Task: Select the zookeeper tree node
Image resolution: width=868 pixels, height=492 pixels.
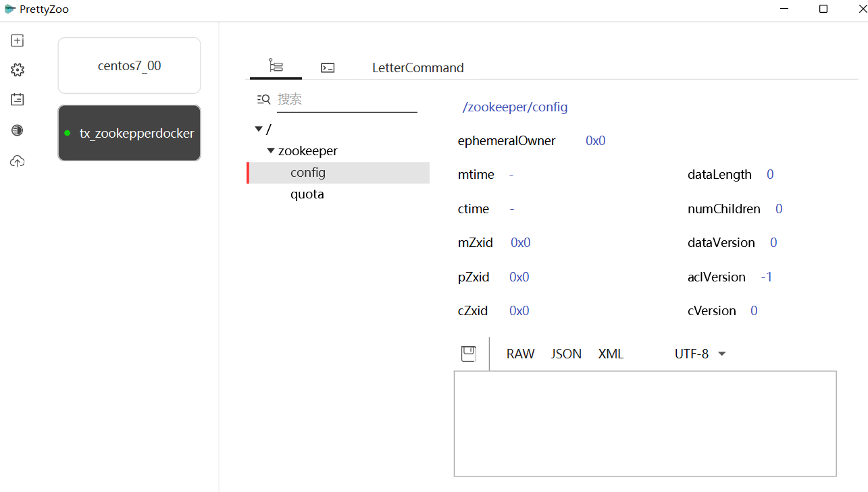Action: click(x=308, y=151)
